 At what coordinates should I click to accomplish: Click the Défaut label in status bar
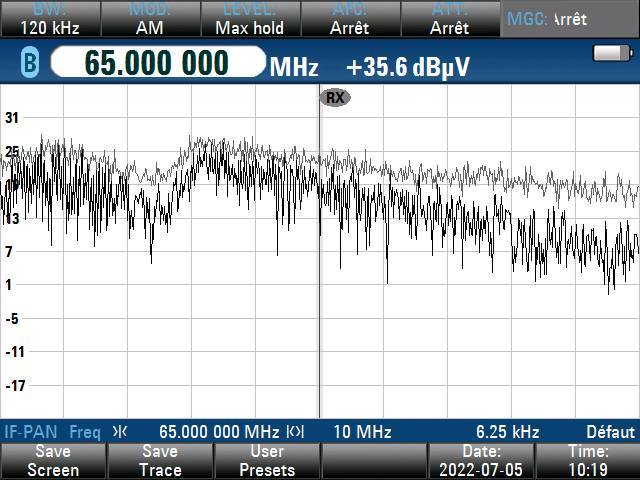point(610,432)
